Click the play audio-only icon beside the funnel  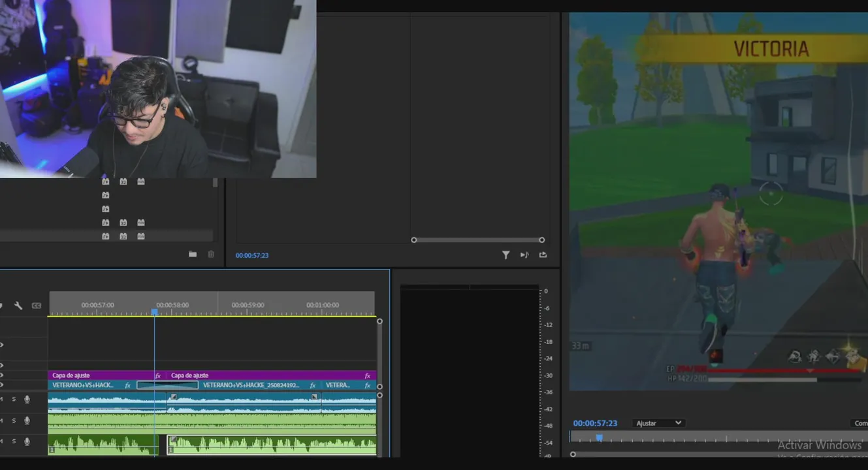(524, 255)
